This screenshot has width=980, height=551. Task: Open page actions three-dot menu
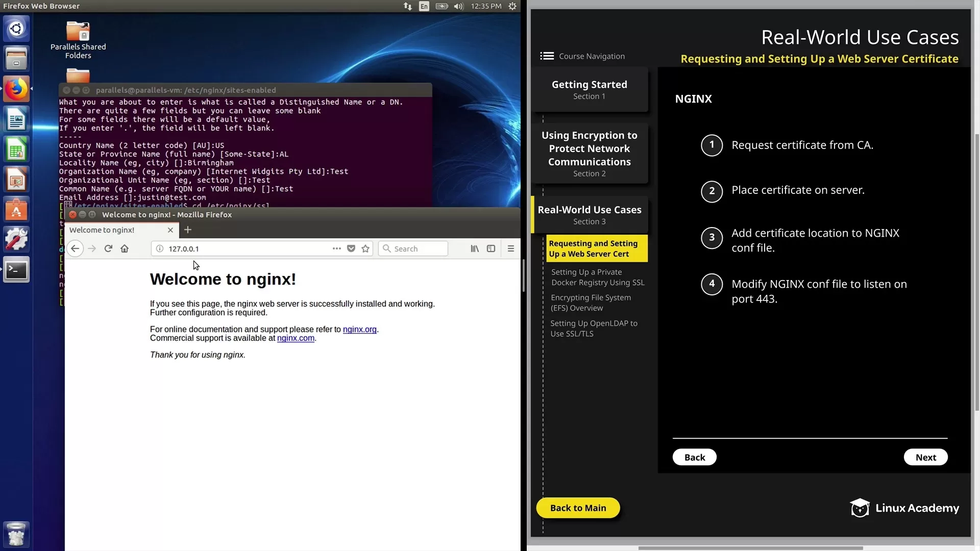click(x=336, y=248)
